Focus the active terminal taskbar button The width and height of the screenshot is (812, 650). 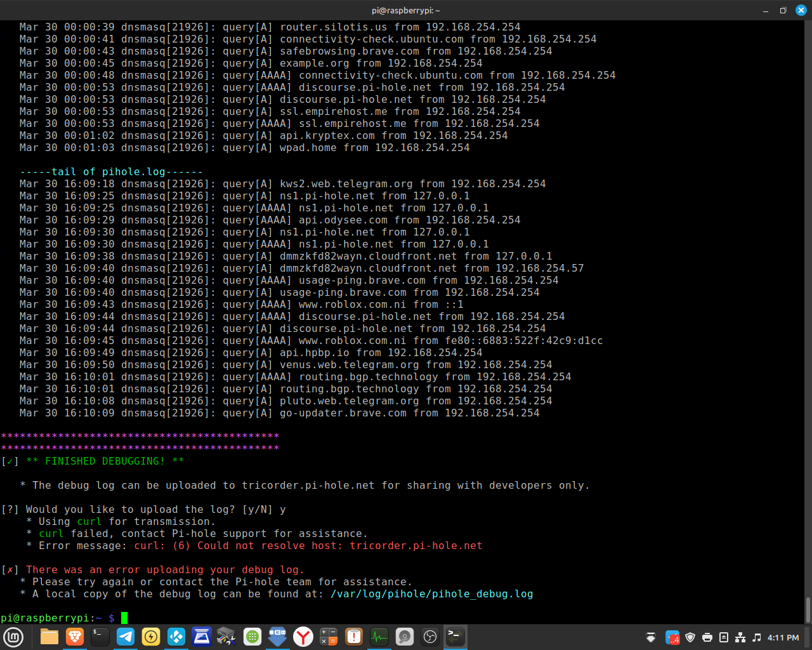pos(455,637)
